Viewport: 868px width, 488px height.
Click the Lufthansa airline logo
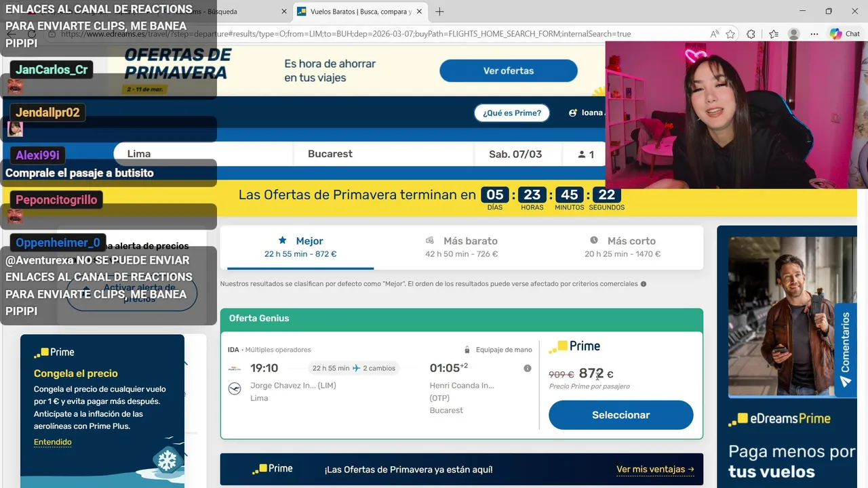point(235,388)
